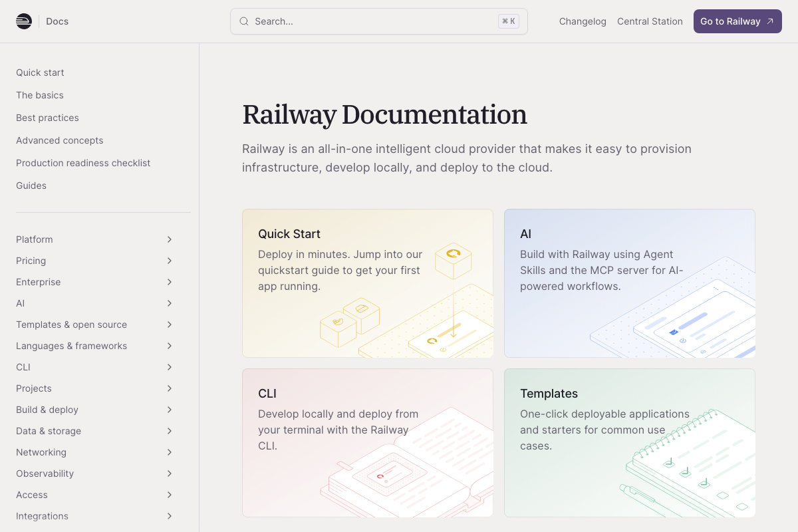Focus the Search docs field
The width and height of the screenshot is (798, 532).
(379, 21)
